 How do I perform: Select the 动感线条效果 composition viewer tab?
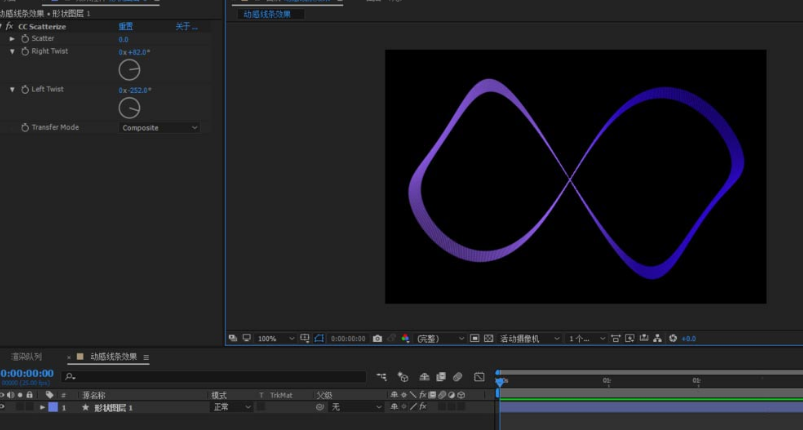pos(267,14)
